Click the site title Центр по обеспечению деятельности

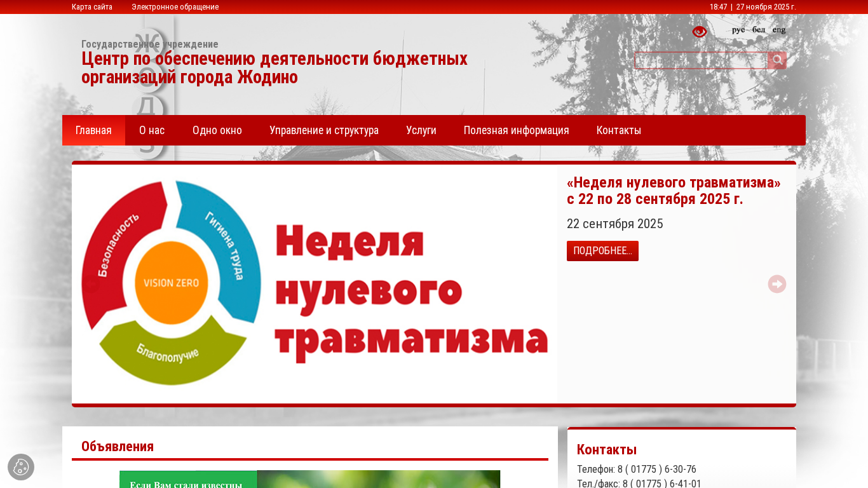275,68
